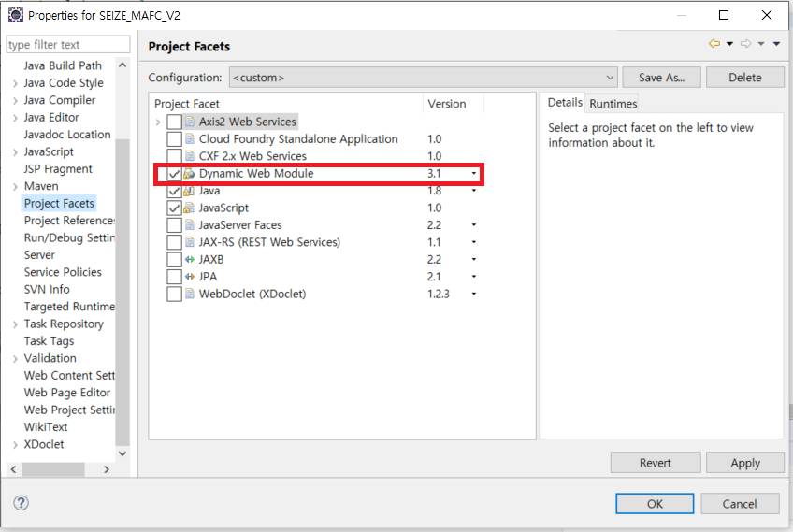Viewport: 793px width, 532px height.
Task: Check the WebDoclet (XDoclet) box
Action: click(175, 295)
